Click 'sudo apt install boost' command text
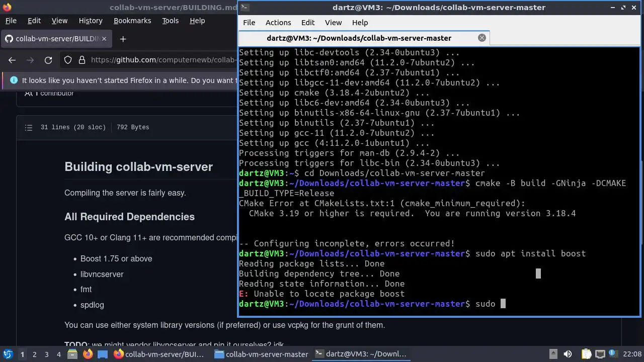This screenshot has width=644, height=362. click(530, 253)
